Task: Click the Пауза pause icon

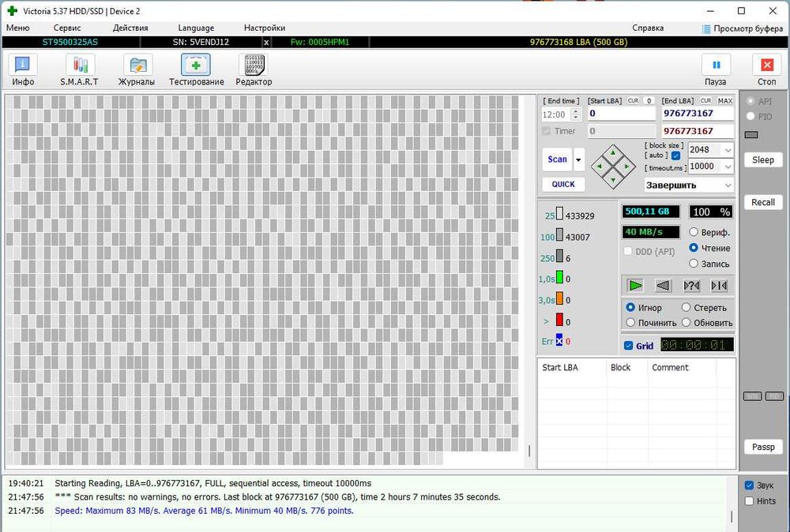Action: [x=716, y=65]
